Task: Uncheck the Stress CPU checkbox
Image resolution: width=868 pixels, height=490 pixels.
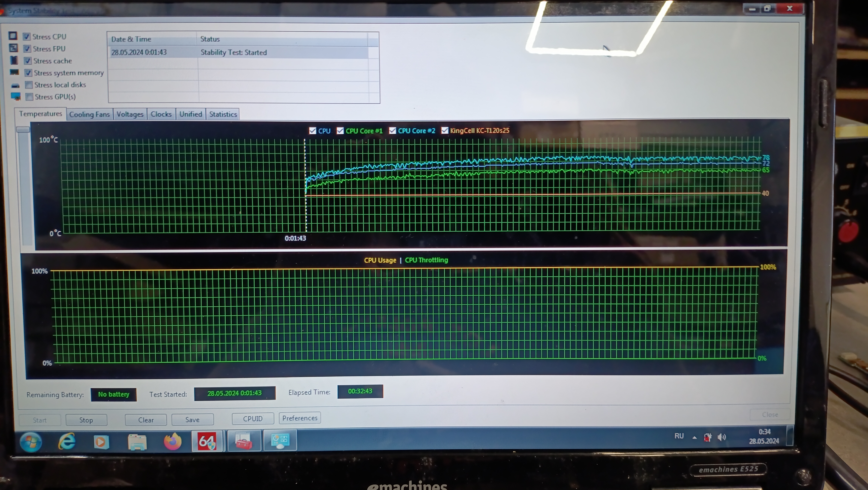Action: tap(27, 36)
